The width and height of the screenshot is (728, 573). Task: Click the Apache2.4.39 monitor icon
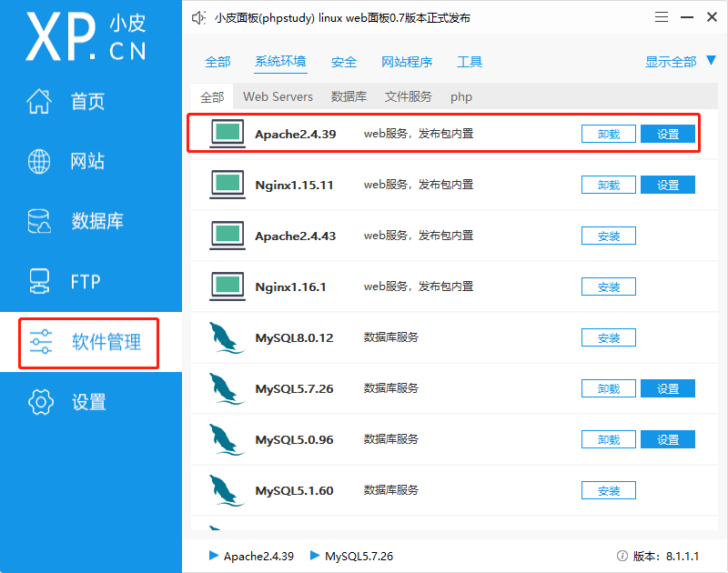tap(227, 134)
